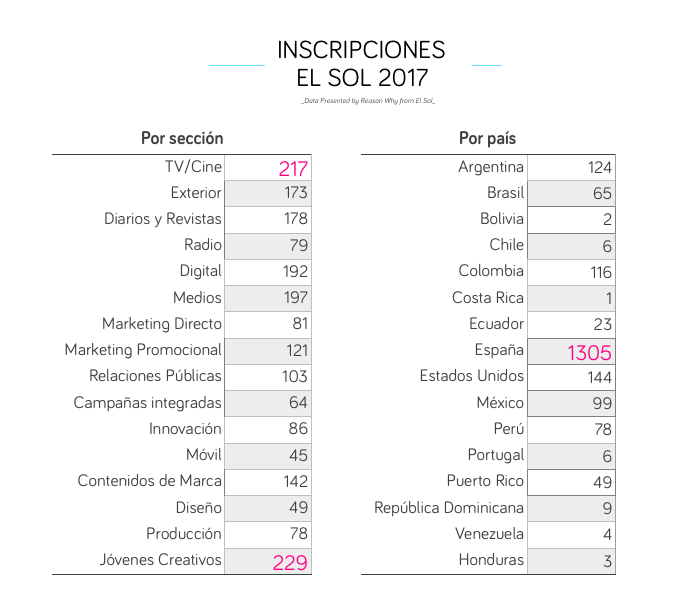Viewport: 676px width, 606px height.
Task: Select the Contenidos de Marca label
Action: coord(149,481)
